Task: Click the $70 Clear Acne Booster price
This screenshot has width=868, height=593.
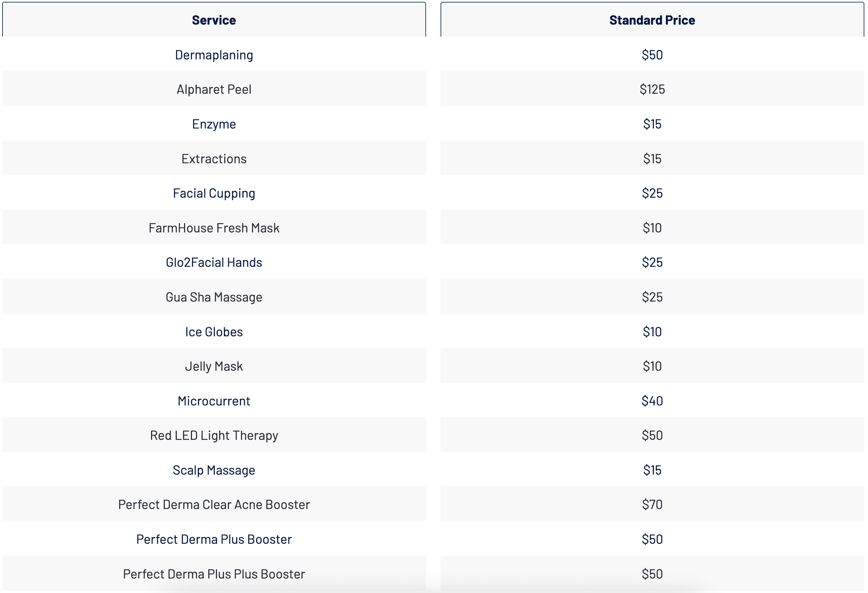Action: click(x=652, y=505)
